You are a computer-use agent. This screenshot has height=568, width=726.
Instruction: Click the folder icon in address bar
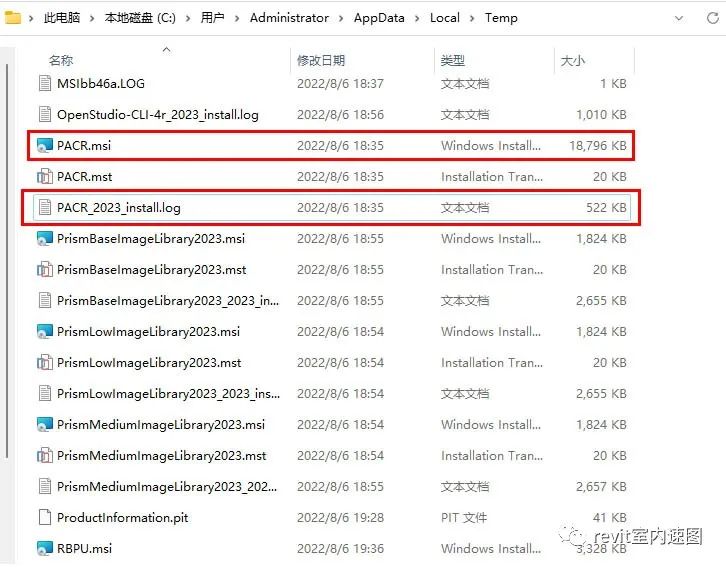13,18
